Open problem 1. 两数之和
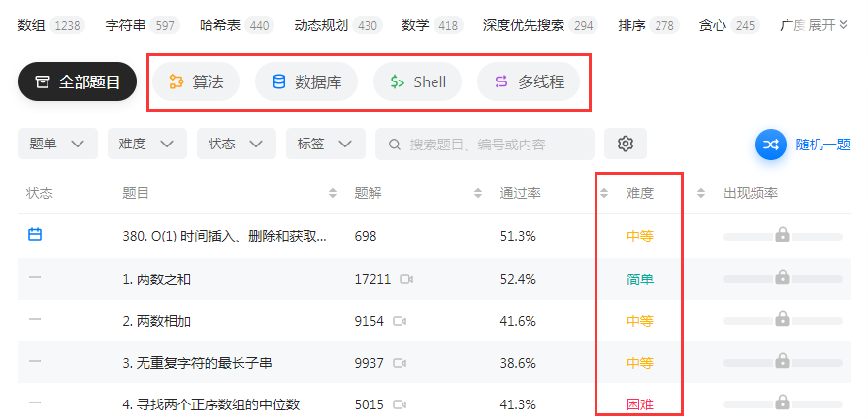This screenshot has height=419, width=868. [156, 279]
